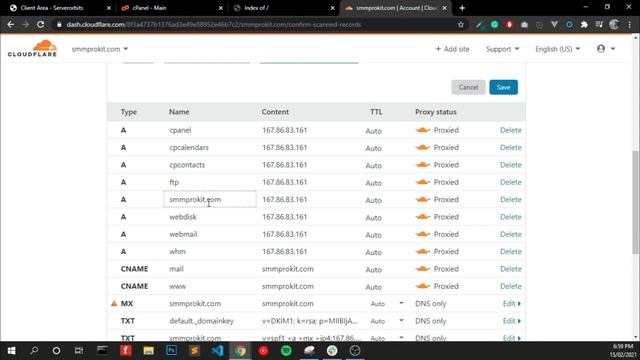Click the Save button
Viewport: 640px width, 360px height.
(x=503, y=87)
